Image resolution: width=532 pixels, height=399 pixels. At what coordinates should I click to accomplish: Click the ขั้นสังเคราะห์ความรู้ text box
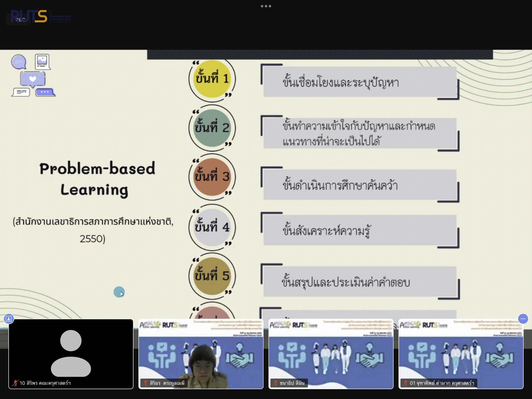coord(360,230)
